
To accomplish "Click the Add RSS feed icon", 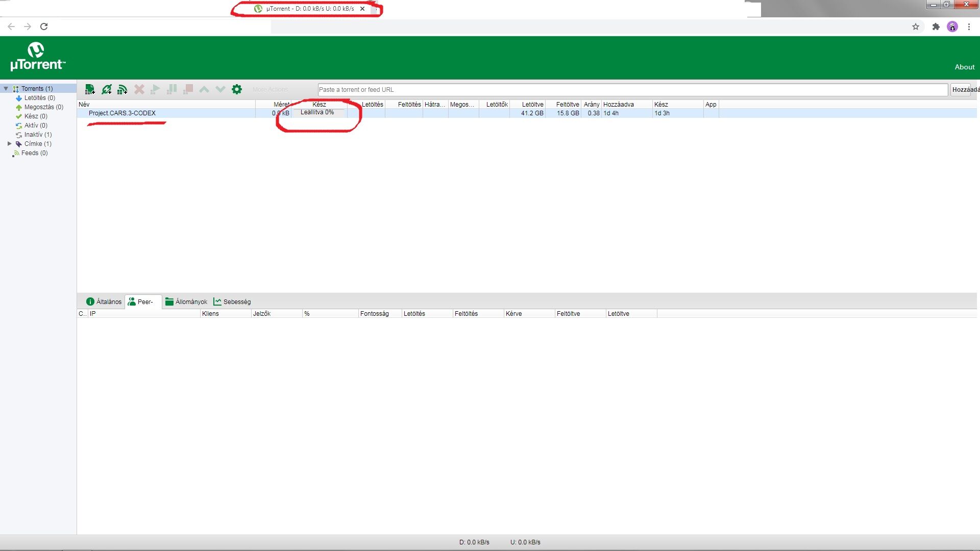I will pyautogui.click(x=122, y=89).
